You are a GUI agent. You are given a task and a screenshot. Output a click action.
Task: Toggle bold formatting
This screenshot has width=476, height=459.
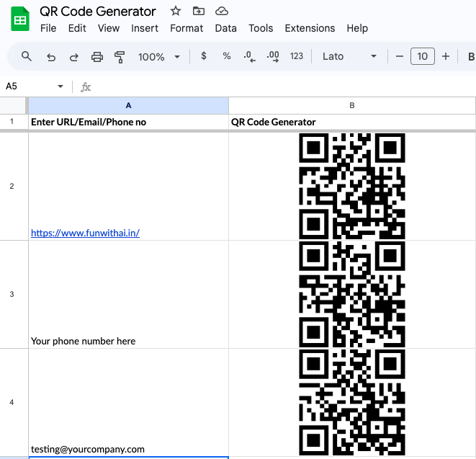pyautogui.click(x=471, y=56)
